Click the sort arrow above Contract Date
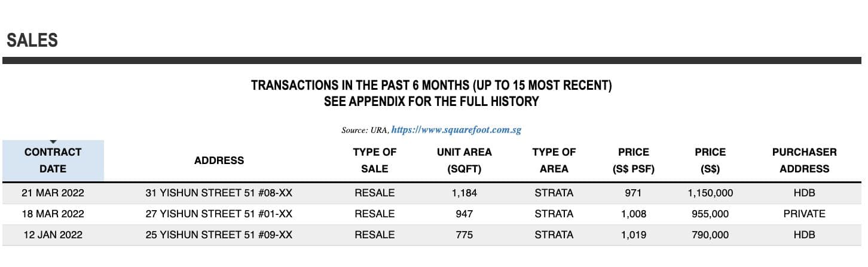 click(x=53, y=142)
